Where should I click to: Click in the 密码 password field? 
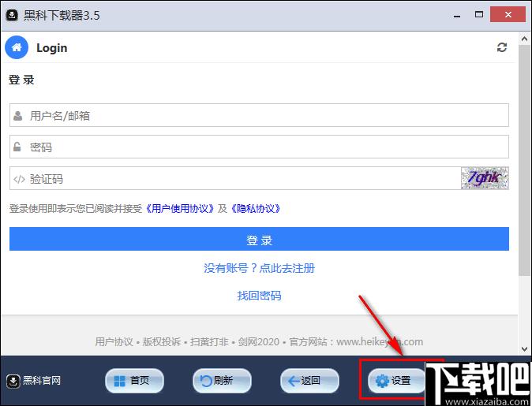tap(259, 147)
